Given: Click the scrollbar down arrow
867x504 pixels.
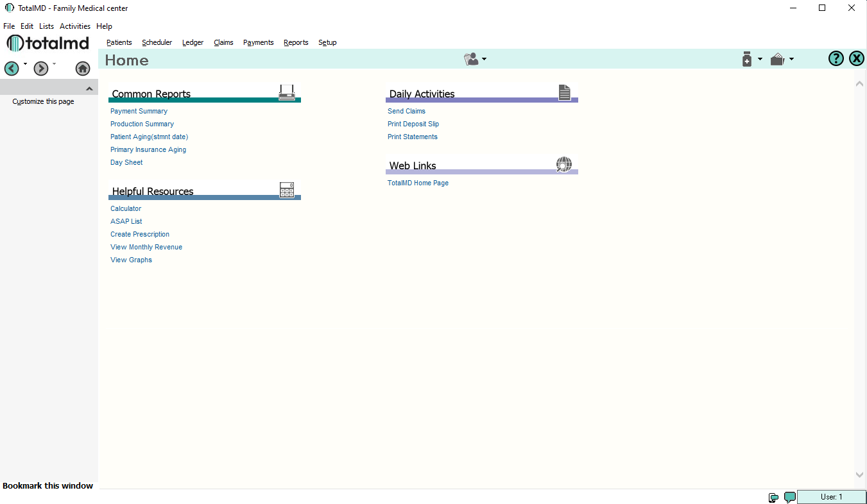Looking at the screenshot, I should pyautogui.click(x=860, y=475).
